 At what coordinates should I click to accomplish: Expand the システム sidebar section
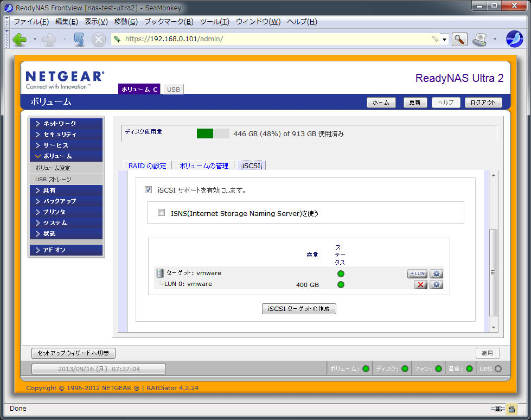pyautogui.click(x=66, y=223)
